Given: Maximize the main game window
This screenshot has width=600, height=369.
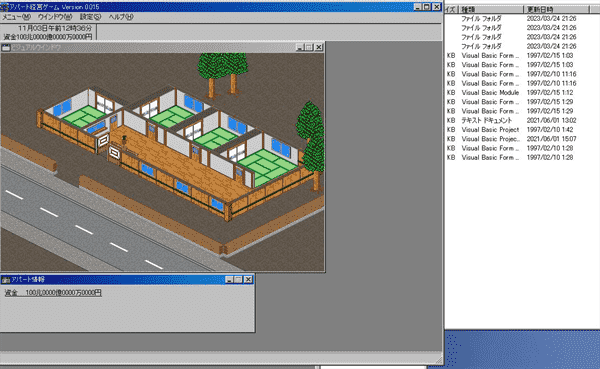Looking at the screenshot, I should click(427, 7).
